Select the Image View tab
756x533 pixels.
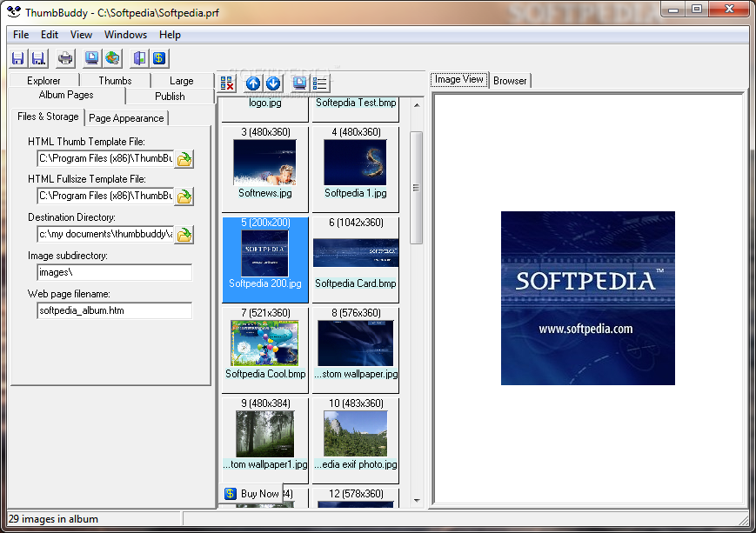pos(459,79)
